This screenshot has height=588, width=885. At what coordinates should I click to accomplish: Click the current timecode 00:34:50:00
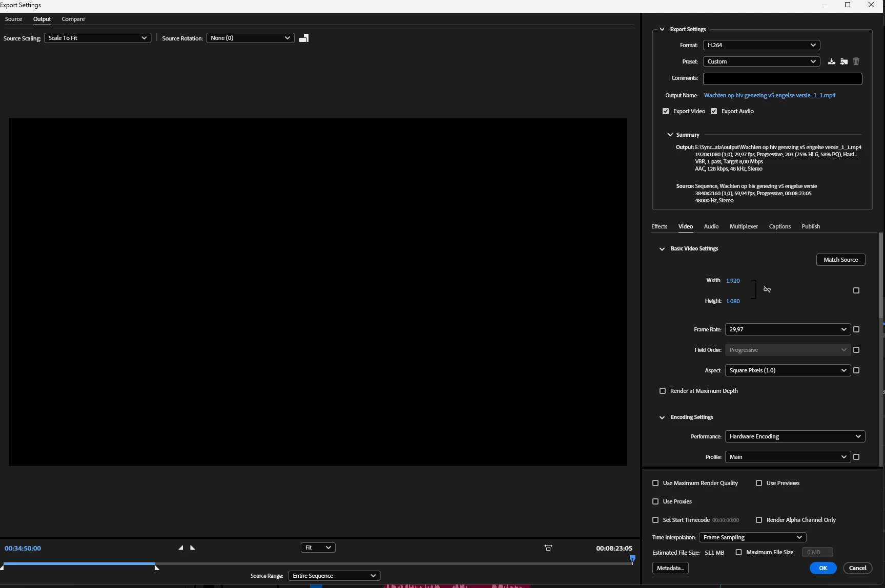(x=23, y=548)
